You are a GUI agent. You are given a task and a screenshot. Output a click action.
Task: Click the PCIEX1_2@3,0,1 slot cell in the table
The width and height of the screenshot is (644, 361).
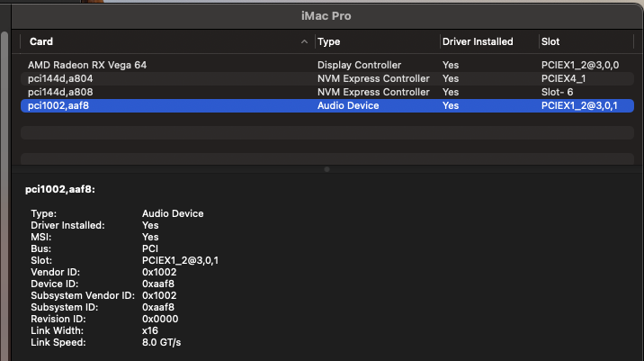point(579,105)
